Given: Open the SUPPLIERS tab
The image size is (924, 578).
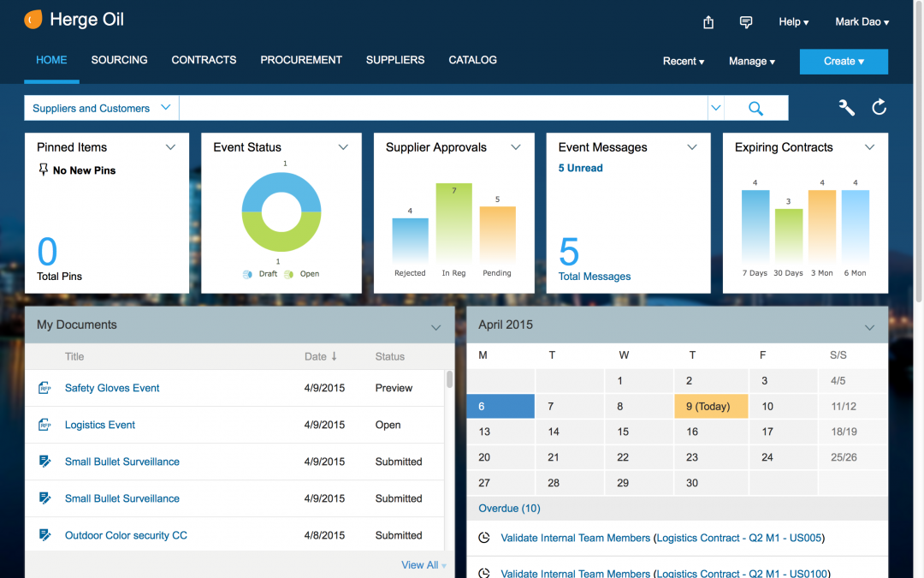Looking at the screenshot, I should [x=395, y=60].
